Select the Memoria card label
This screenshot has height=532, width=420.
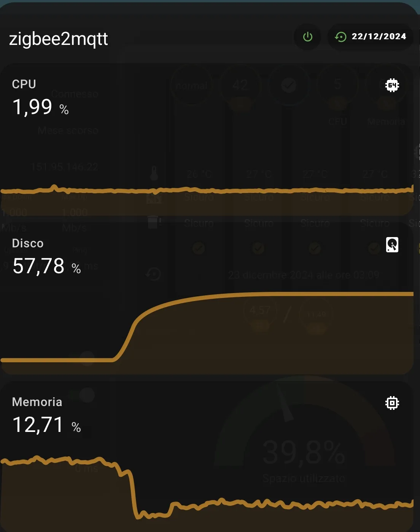click(37, 402)
